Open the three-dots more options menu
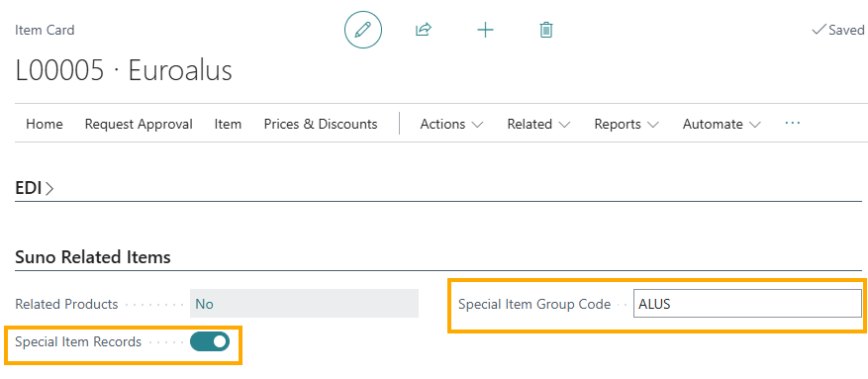868x379 pixels. [x=793, y=124]
